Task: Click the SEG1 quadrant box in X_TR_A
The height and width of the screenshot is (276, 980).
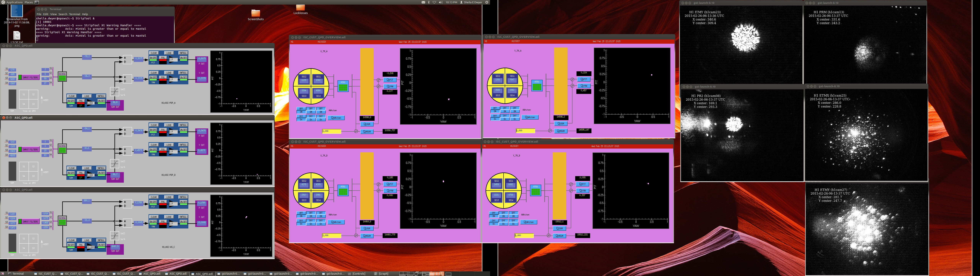Action: (x=318, y=79)
